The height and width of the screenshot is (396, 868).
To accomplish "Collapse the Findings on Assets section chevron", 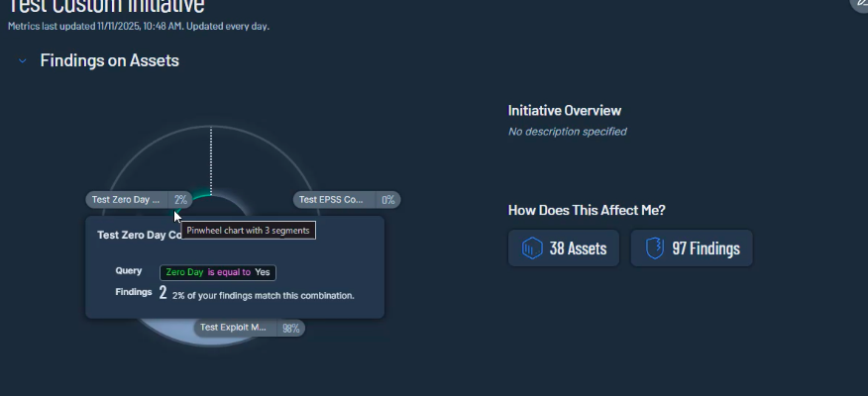I will [x=23, y=61].
